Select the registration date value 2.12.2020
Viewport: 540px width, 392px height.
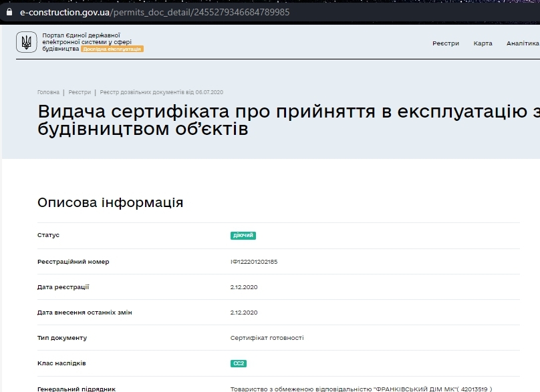244,287
